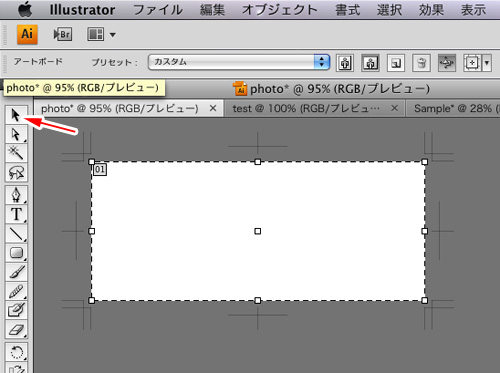This screenshot has height=373, width=500.
Task: Click the New Artboard icon
Action: pyautogui.click(x=396, y=63)
